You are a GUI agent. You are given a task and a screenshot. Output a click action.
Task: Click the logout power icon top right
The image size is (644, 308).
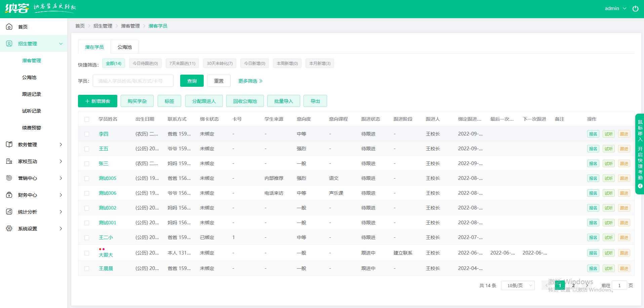click(x=635, y=9)
